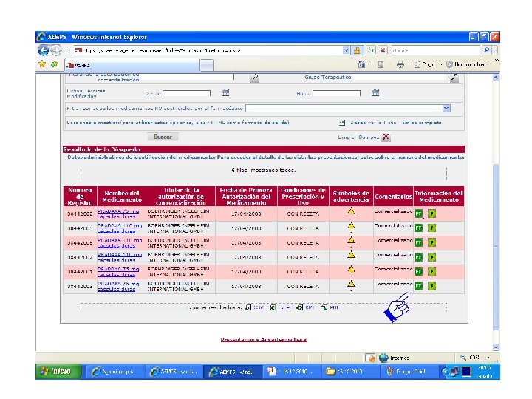Open the FT technical sheet for registry 08442003
Viewport: 532px width, 399px height.
point(419,286)
